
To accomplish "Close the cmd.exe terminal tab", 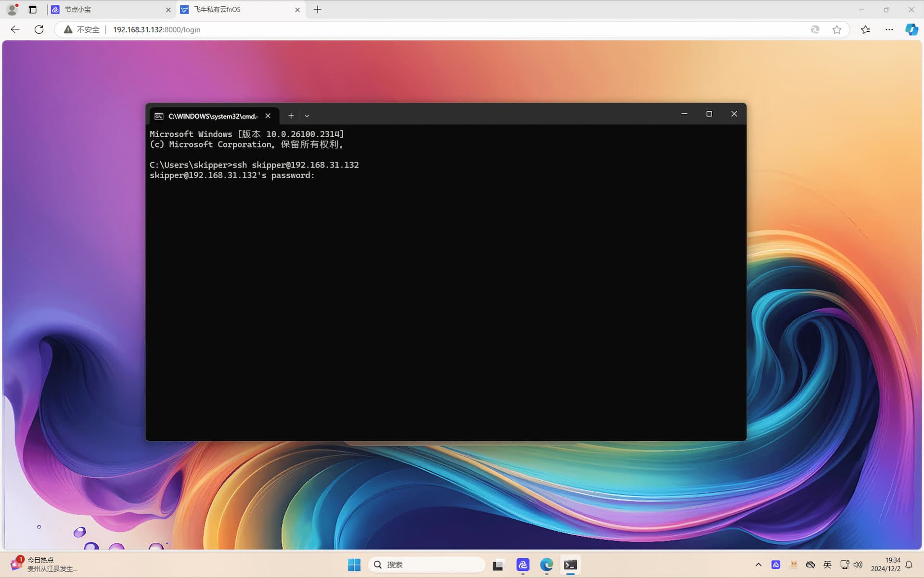I will pos(268,116).
